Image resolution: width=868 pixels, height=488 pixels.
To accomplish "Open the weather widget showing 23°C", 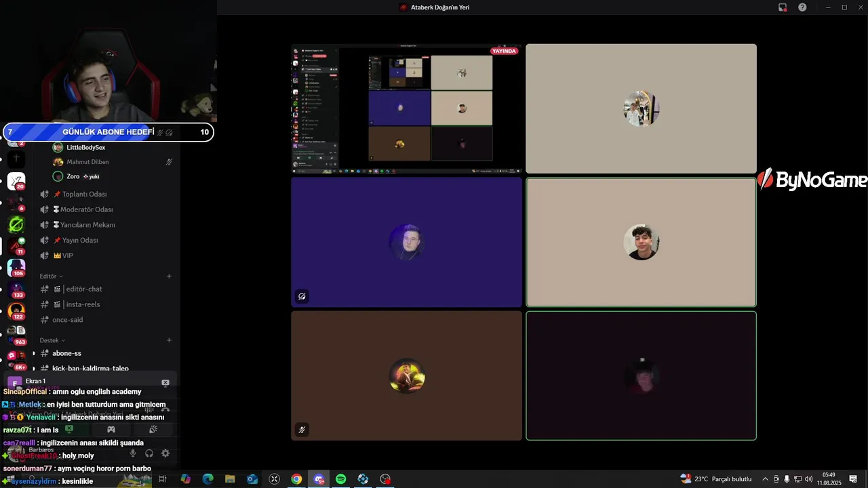I will pyautogui.click(x=716, y=479).
